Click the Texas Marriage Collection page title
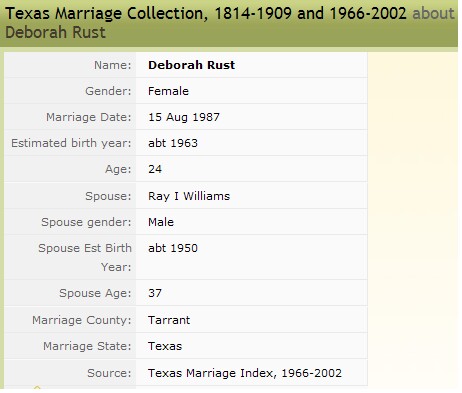This screenshot has width=462, height=393. (x=206, y=14)
